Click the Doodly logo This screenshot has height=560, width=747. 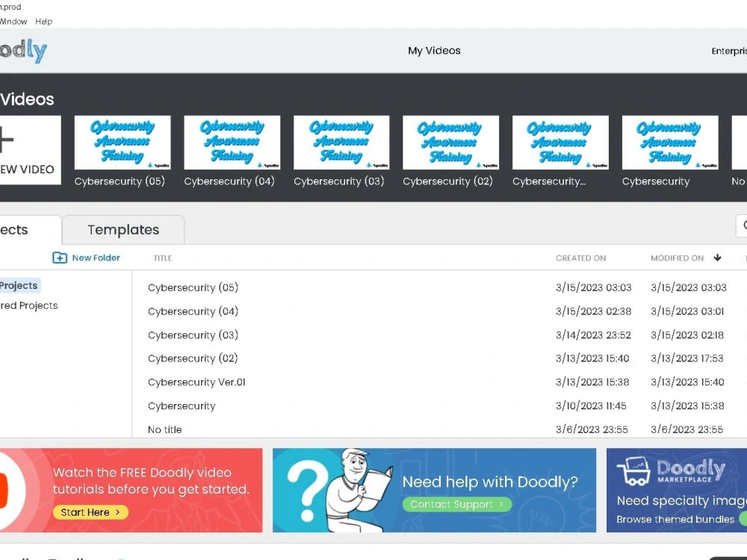click(23, 51)
